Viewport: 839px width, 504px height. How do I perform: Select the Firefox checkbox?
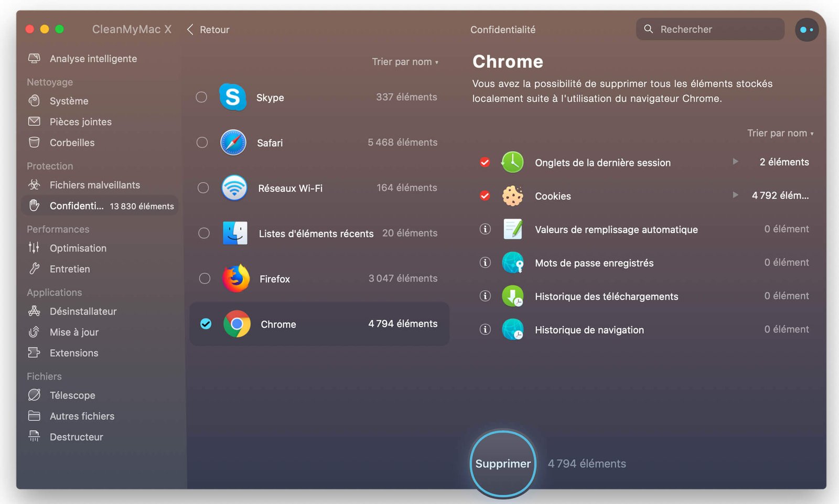[x=205, y=278]
